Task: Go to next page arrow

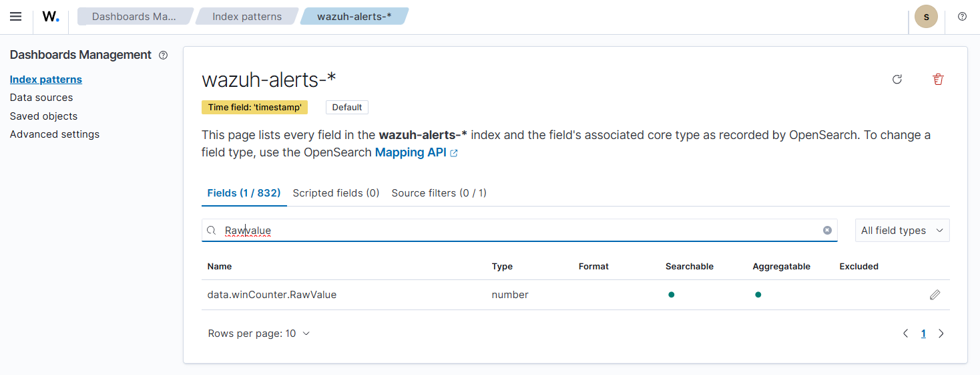Action: click(x=941, y=334)
